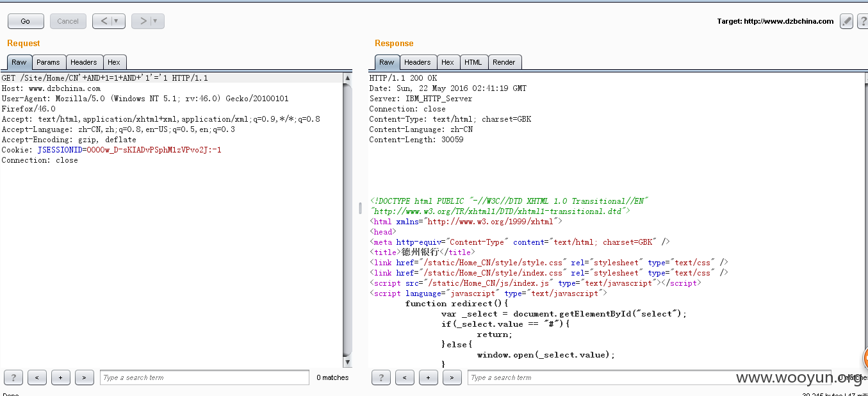Screen dimensions: 868x396
Task: Click the Request section heading
Action: (x=24, y=43)
